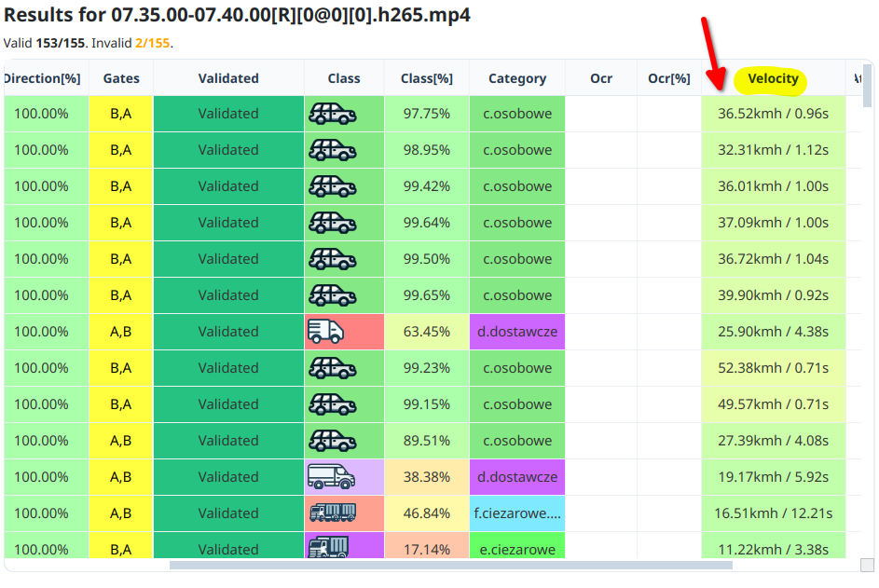Click Validated cell in 32.31kmh row

(228, 150)
